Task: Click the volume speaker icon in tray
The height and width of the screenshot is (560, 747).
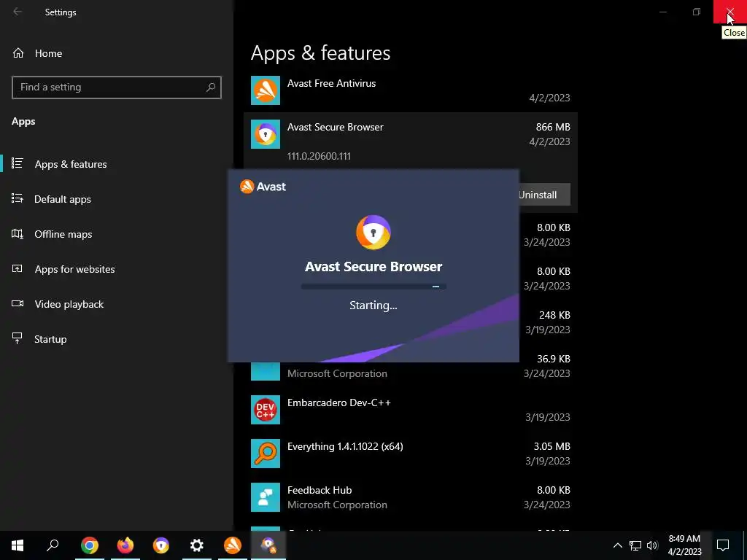Action: 652,545
